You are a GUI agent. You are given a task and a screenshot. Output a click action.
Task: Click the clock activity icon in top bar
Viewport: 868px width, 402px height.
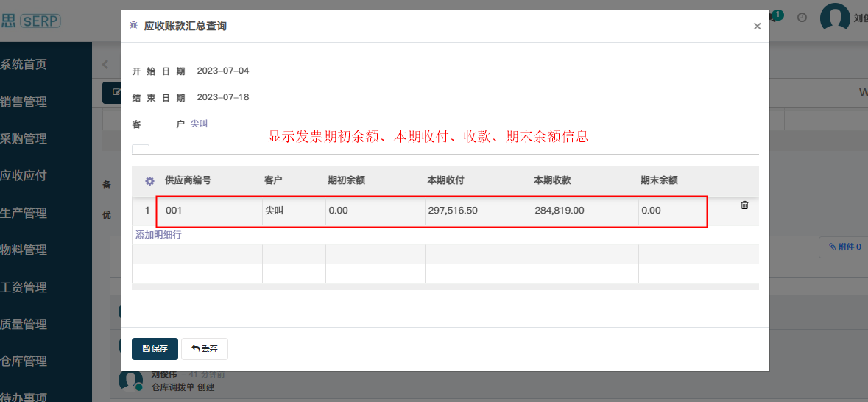pyautogui.click(x=802, y=18)
